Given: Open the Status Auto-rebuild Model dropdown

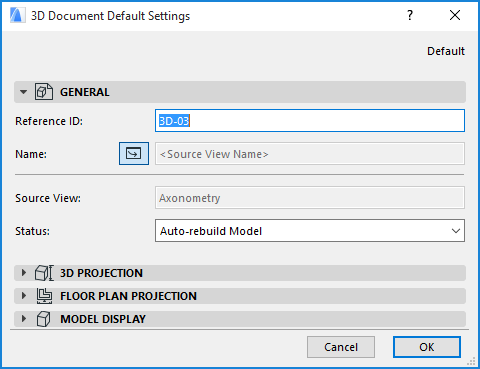Looking at the screenshot, I should coord(310,231).
